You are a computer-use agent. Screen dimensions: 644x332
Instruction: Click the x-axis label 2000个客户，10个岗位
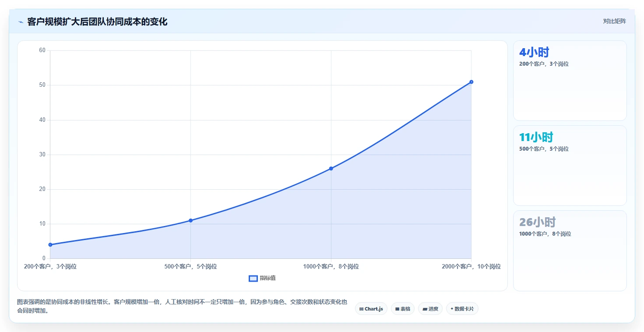coord(471,266)
